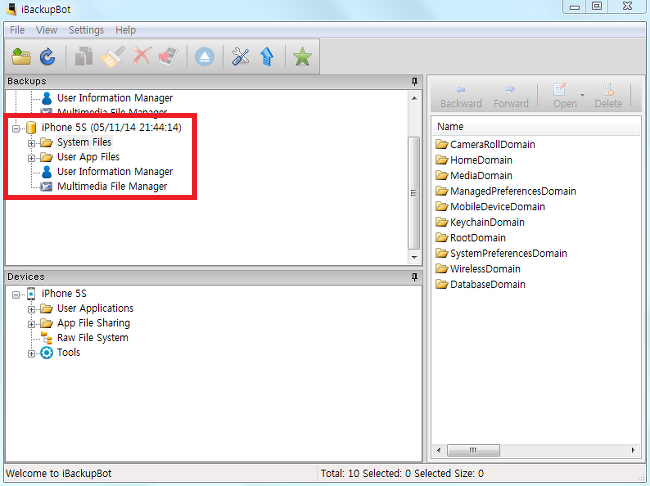This screenshot has height=486, width=650.
Task: Open the Settings menu
Action: (x=86, y=30)
